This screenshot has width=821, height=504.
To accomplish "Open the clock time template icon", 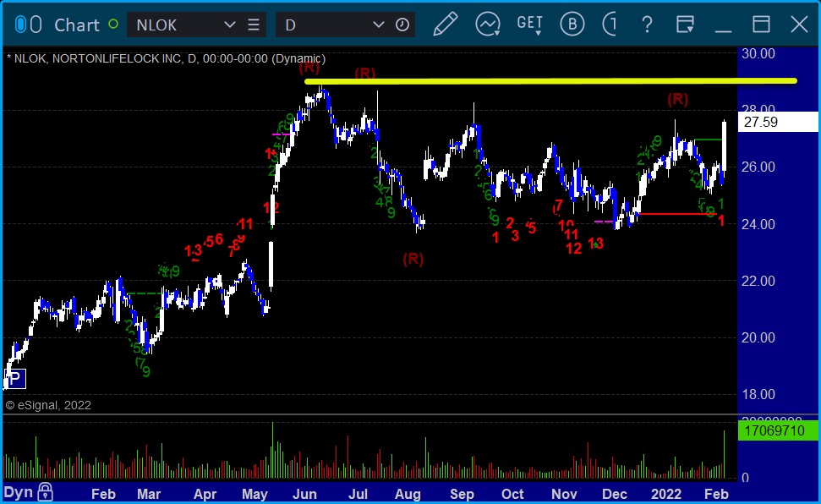I will (x=402, y=25).
